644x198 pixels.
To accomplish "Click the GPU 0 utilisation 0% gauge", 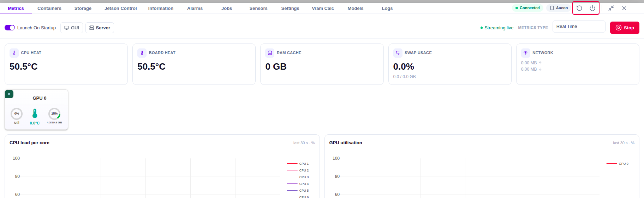I will click(17, 114).
